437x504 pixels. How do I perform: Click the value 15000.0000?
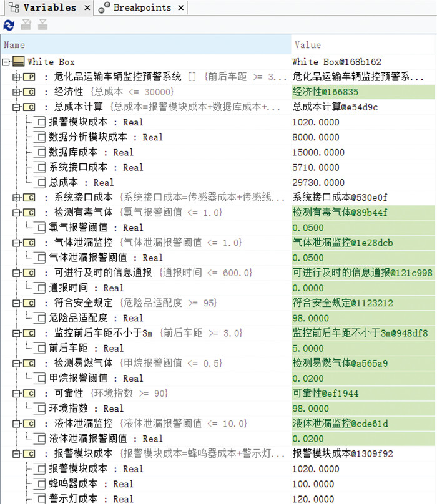[318, 152]
